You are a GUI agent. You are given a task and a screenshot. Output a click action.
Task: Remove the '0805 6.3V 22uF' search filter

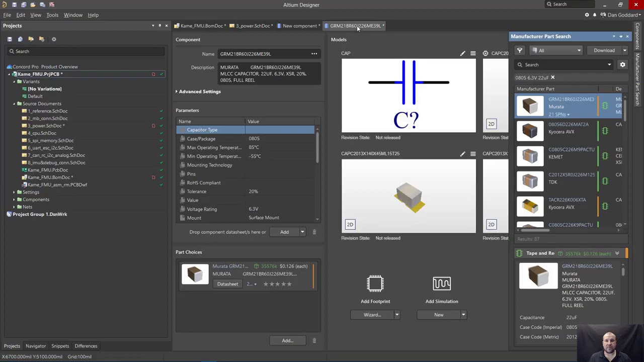coord(552,78)
